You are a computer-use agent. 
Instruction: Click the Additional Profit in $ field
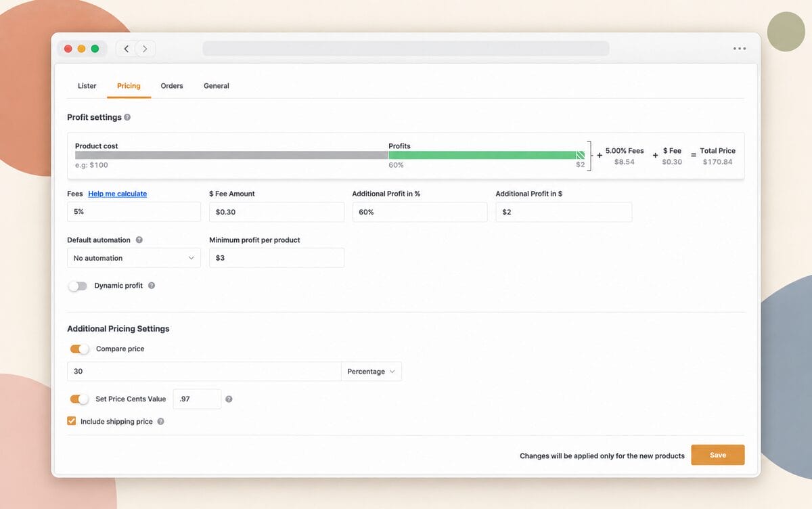click(564, 212)
